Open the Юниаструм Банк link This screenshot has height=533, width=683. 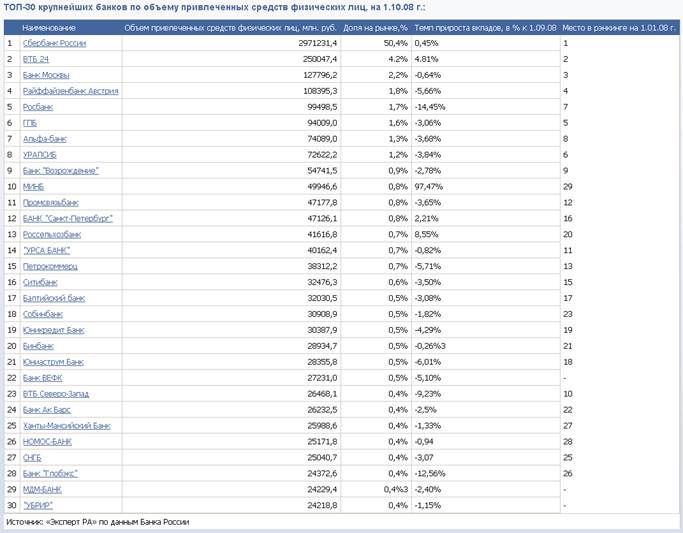click(x=53, y=362)
